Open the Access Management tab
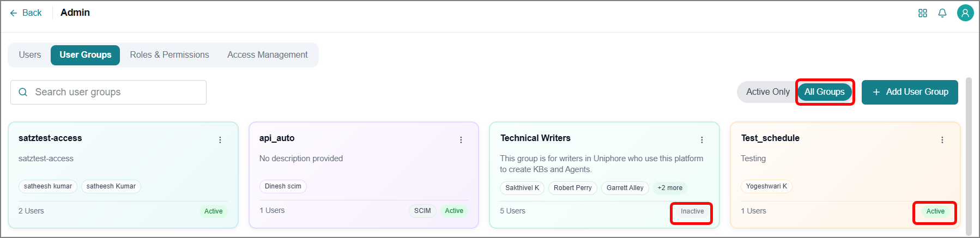 coord(268,55)
